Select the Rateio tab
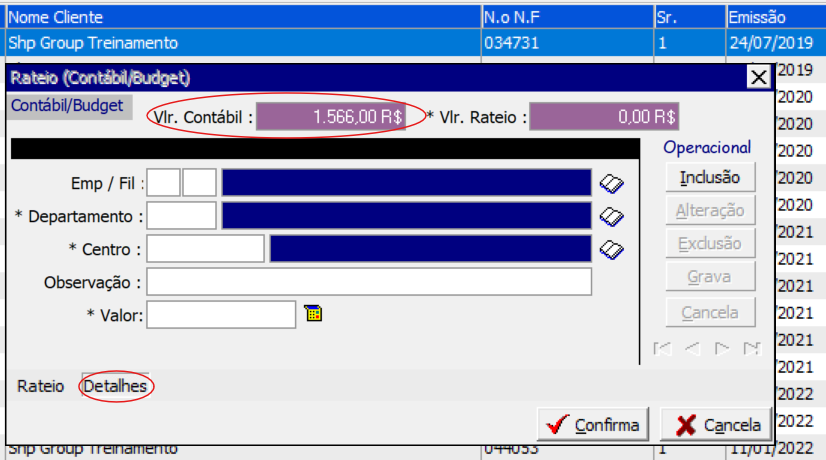This screenshot has width=826, height=460. point(40,385)
